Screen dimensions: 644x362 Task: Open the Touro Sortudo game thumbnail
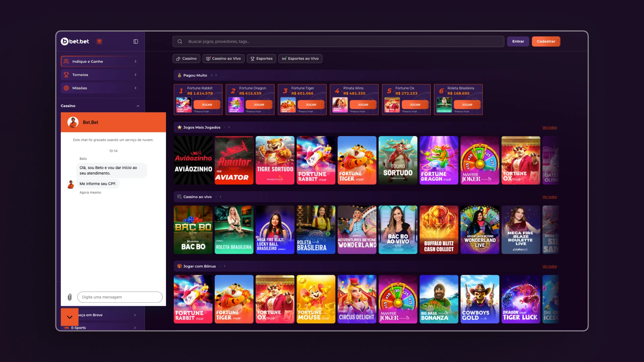tap(398, 160)
